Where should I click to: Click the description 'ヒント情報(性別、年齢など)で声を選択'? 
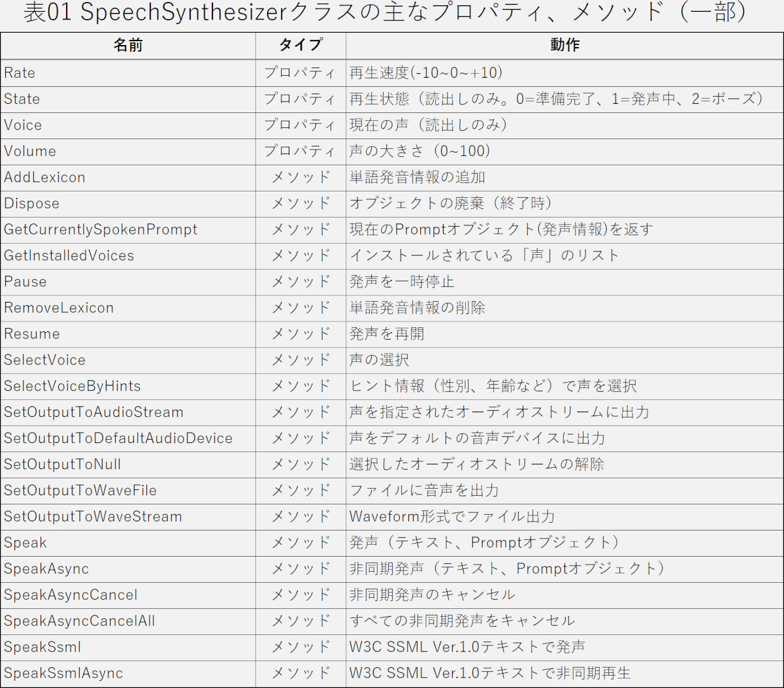493,386
